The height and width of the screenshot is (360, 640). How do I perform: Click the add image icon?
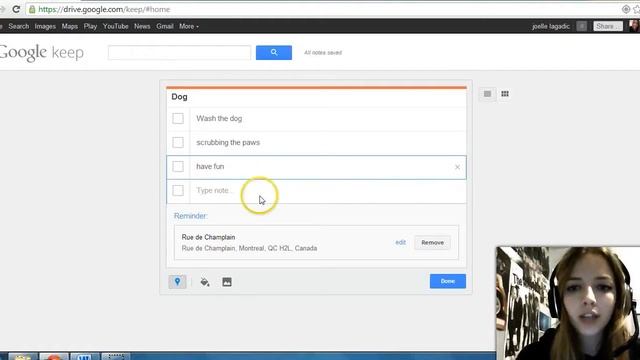pyautogui.click(x=227, y=282)
